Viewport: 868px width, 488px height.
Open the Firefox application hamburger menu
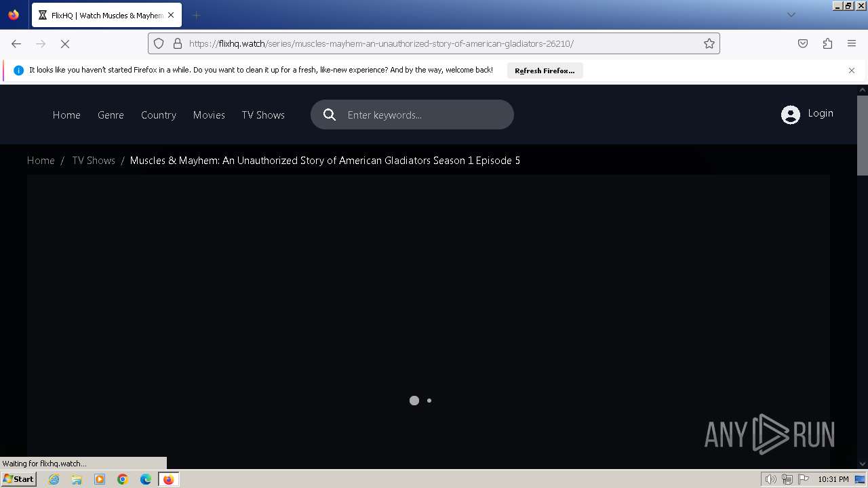pos(852,43)
